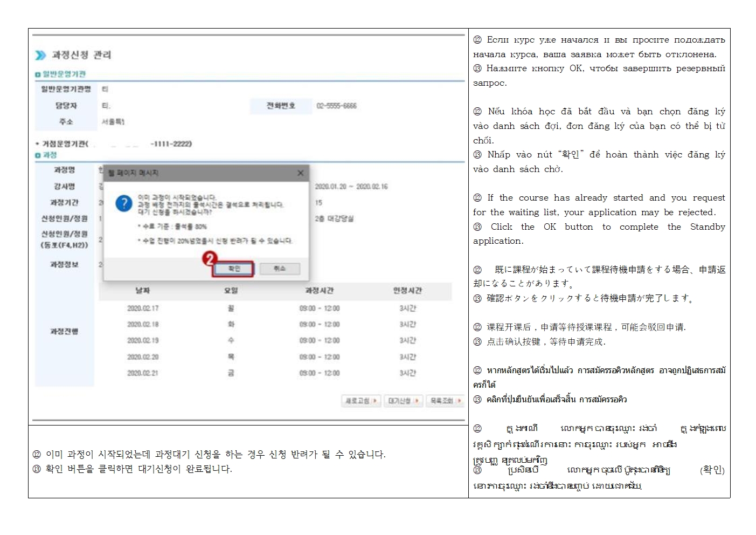Click the course period 2020.01.20 ~ 2020.02.16
The width and height of the screenshot is (756, 535).
tap(351, 187)
